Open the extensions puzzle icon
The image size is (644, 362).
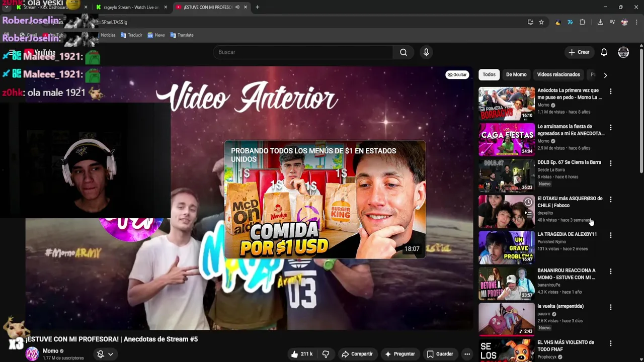583,22
